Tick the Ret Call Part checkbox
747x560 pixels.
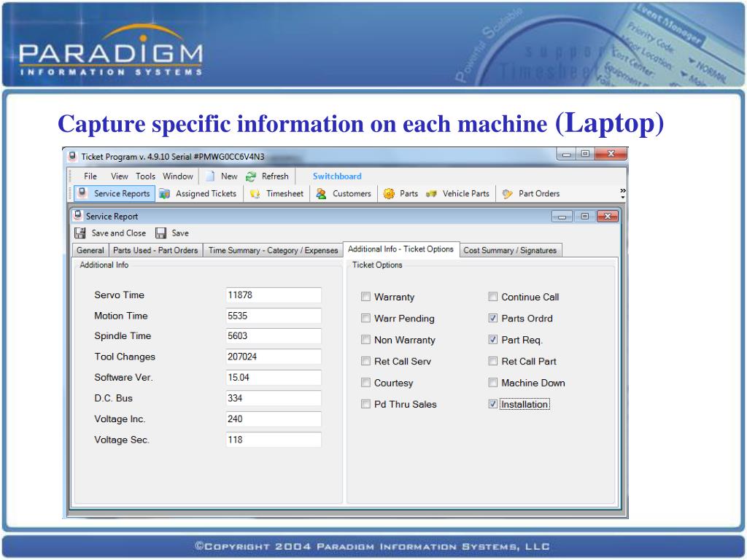pos(493,361)
